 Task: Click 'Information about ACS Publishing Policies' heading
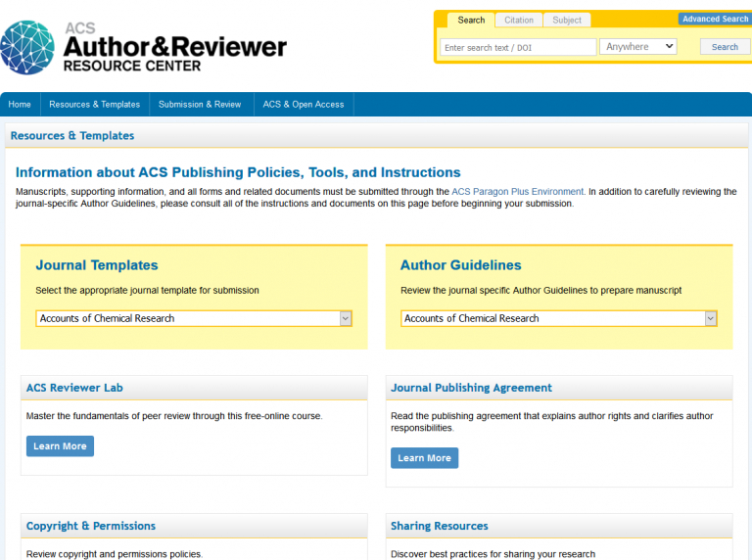(238, 172)
